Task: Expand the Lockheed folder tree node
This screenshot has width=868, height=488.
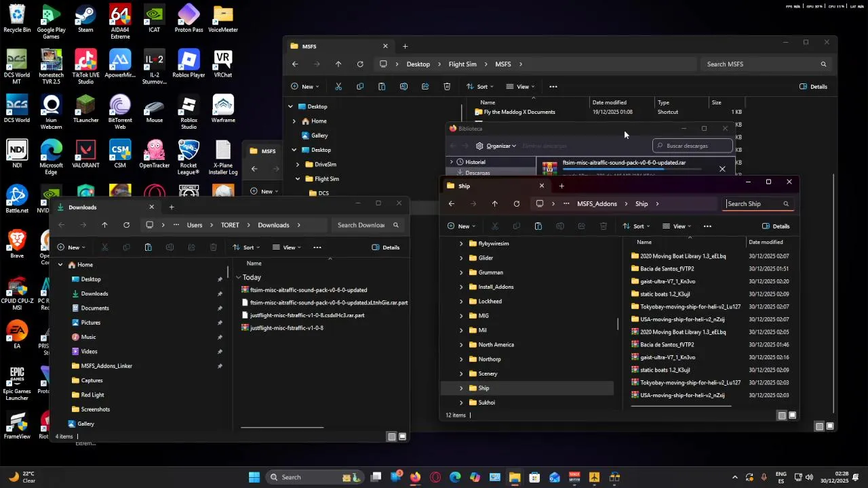Action: point(462,302)
